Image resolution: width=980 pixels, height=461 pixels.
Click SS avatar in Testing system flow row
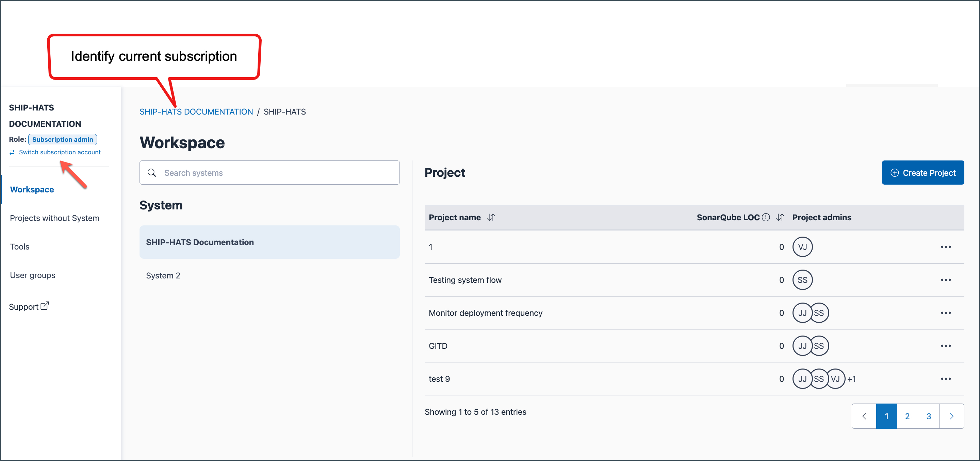point(802,280)
